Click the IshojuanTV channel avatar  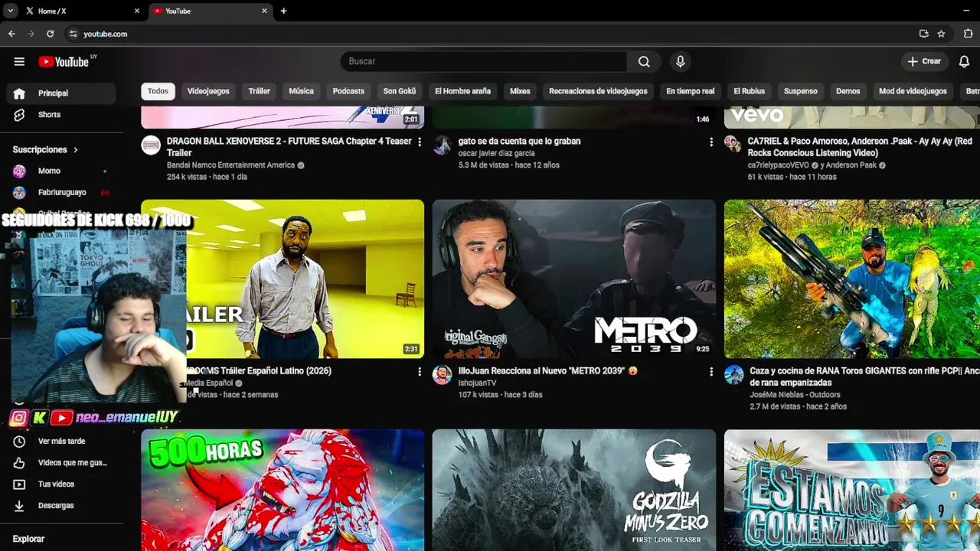442,375
